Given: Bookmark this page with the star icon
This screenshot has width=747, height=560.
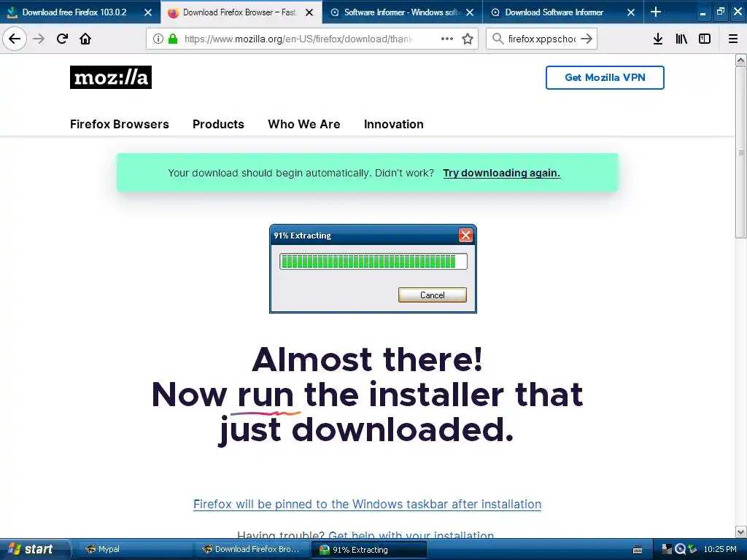Looking at the screenshot, I should [468, 39].
